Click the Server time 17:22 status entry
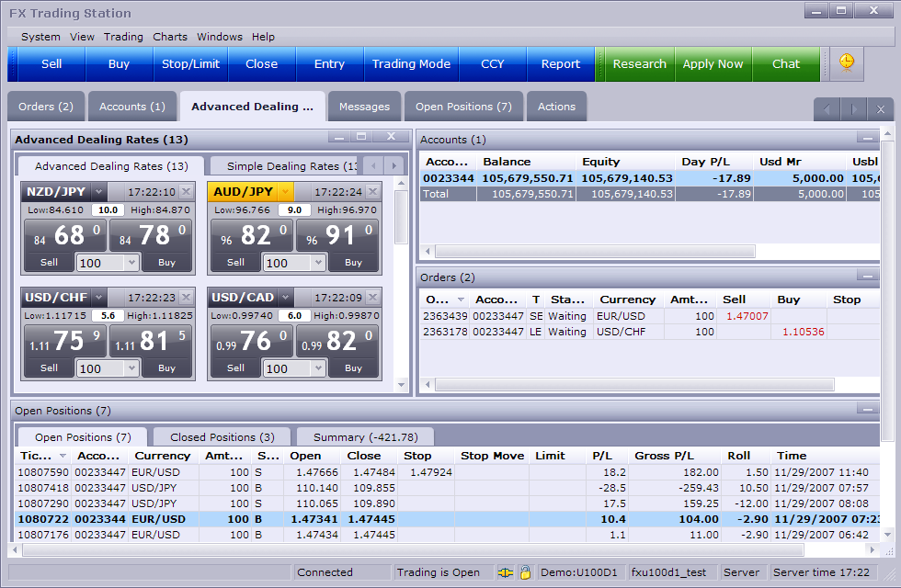The width and height of the screenshot is (901, 588). [x=821, y=572]
